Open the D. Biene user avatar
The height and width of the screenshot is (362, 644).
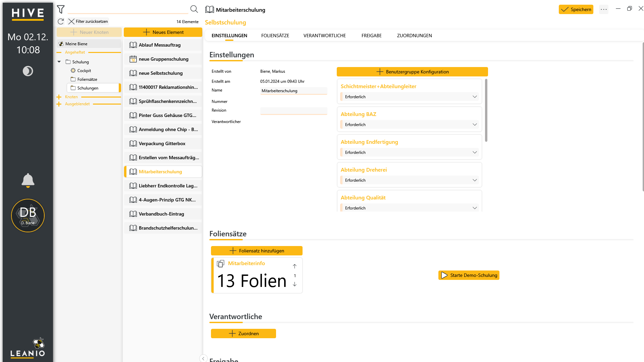pos(28,216)
